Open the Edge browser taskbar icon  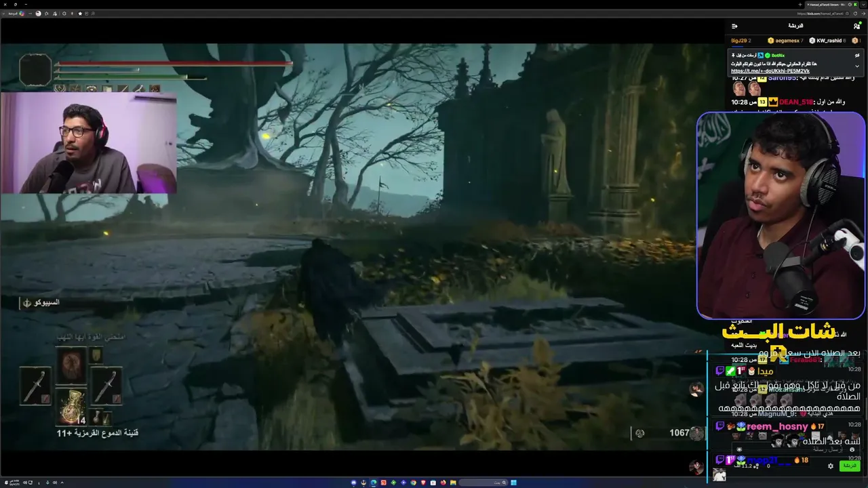click(373, 483)
